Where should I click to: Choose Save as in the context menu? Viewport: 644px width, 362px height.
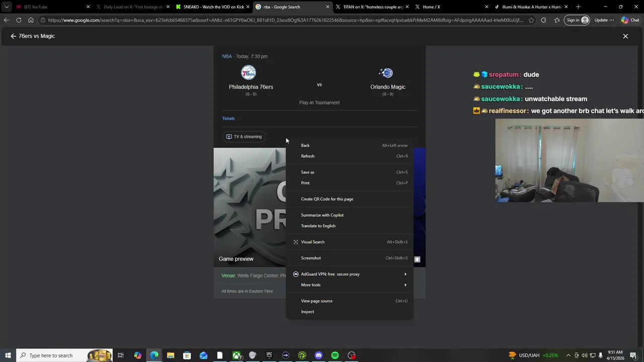(349, 172)
